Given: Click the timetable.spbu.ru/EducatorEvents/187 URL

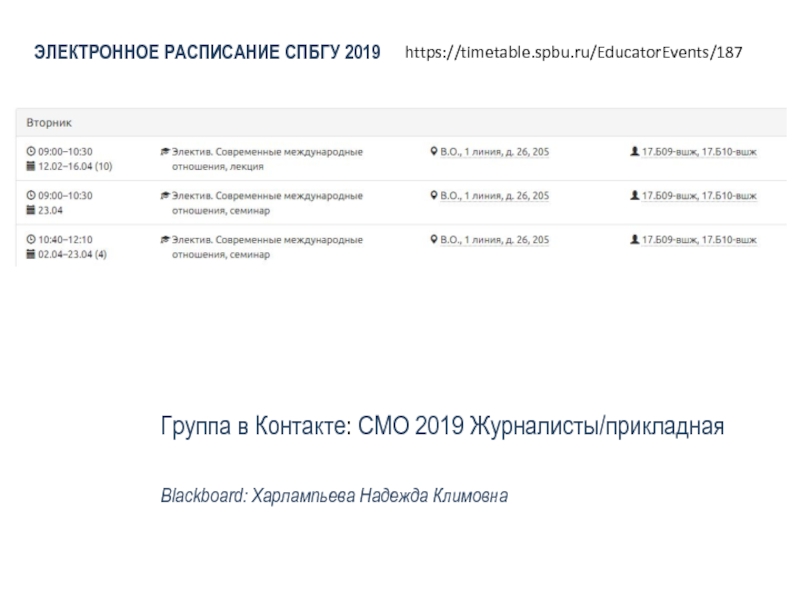Looking at the screenshot, I should coord(573,53).
